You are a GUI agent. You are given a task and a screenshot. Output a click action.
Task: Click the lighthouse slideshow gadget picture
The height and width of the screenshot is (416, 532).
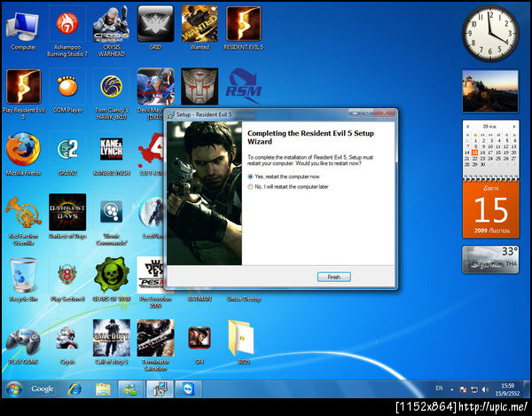point(490,91)
